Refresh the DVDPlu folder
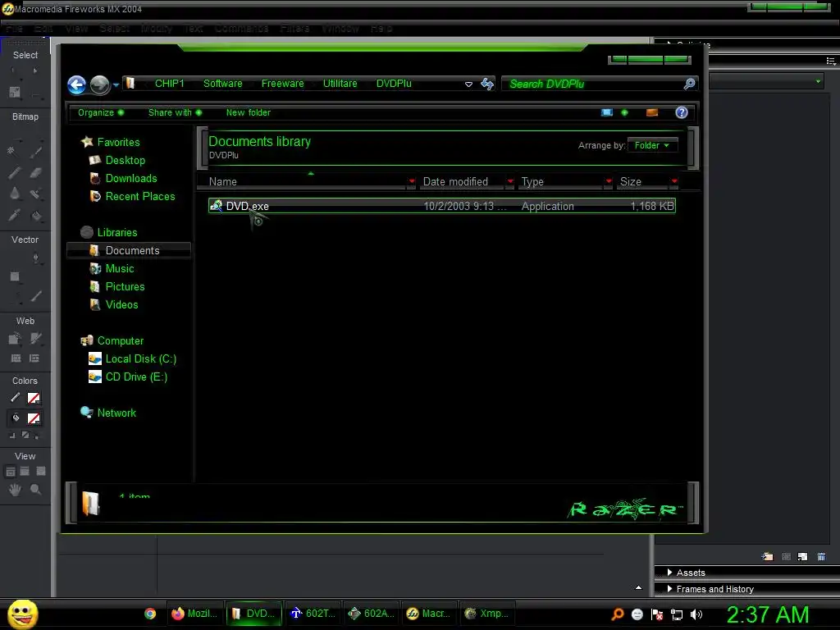 pos(487,84)
